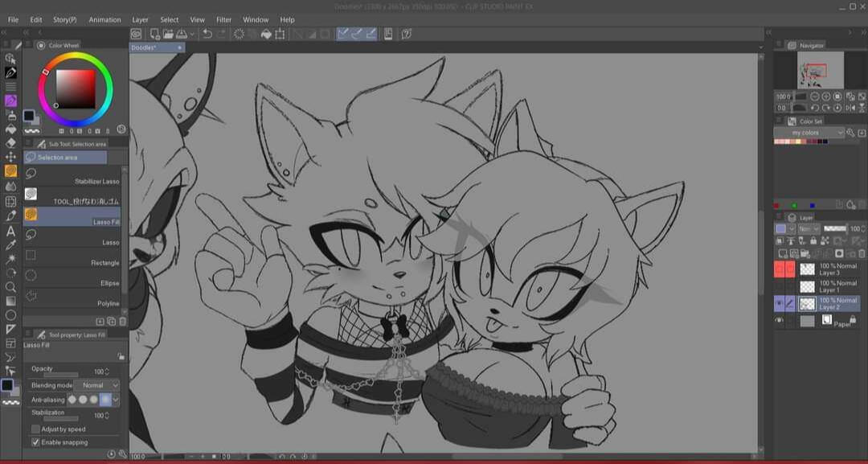Pick the Eyedropper tool
868x464 pixels.
[10, 245]
